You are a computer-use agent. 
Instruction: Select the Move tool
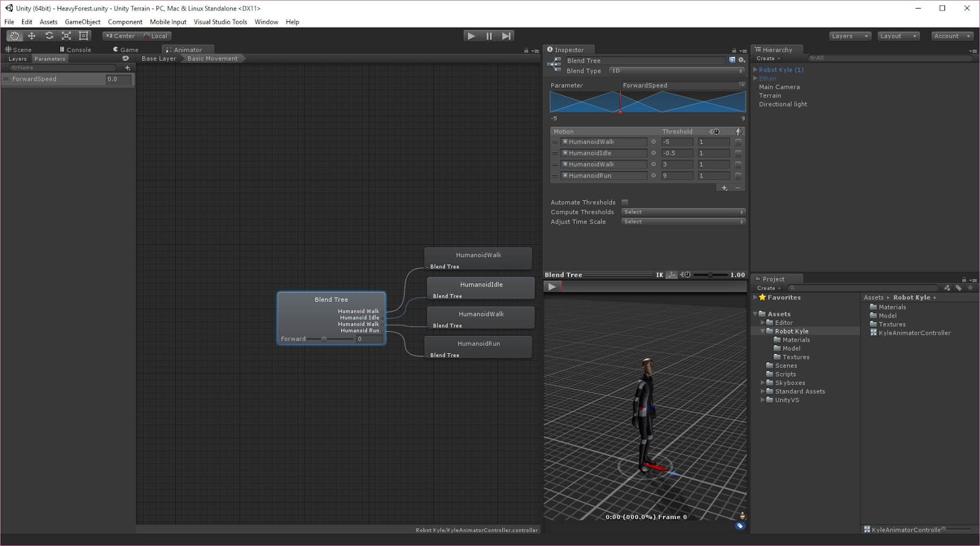(32, 36)
